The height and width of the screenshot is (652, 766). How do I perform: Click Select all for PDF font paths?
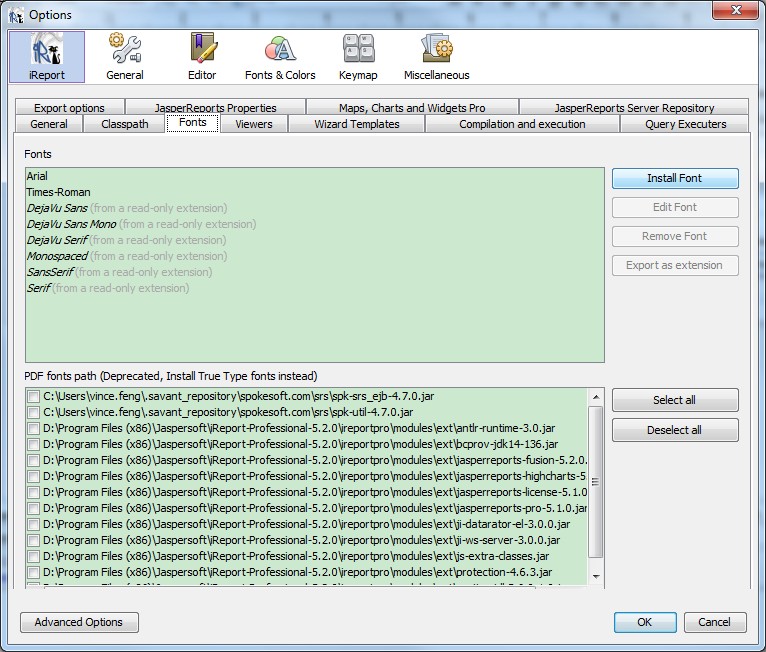pyautogui.click(x=675, y=400)
